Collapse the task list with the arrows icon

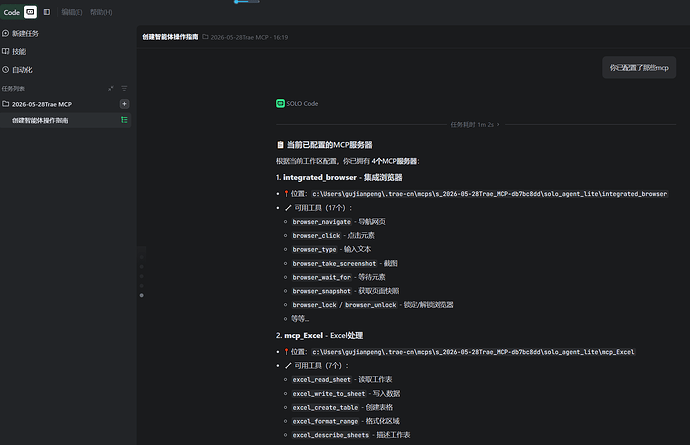coord(110,88)
